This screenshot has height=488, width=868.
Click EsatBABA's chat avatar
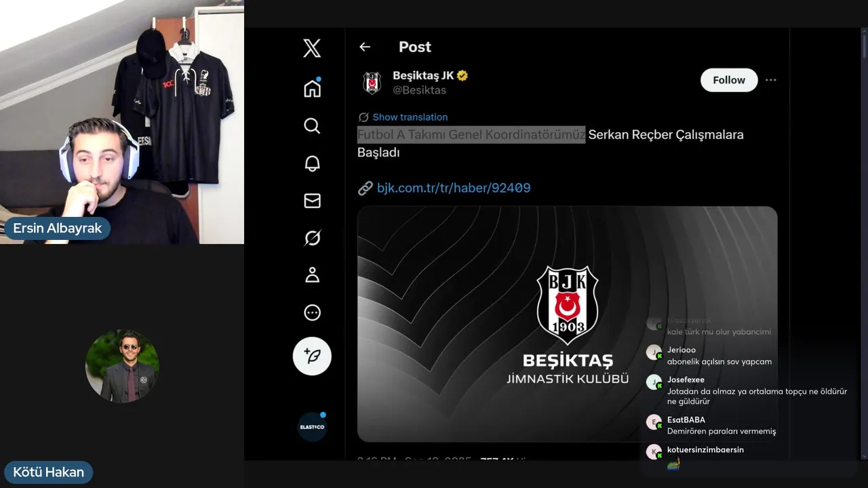[654, 422]
